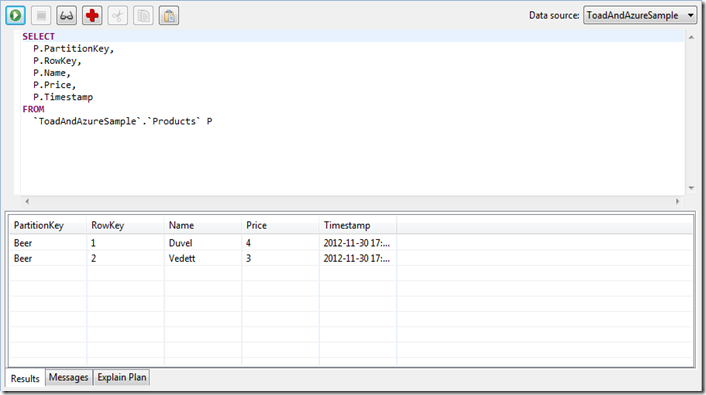Select the Duvel name cell
Image resolution: width=706 pixels, height=395 pixels.
[203, 243]
